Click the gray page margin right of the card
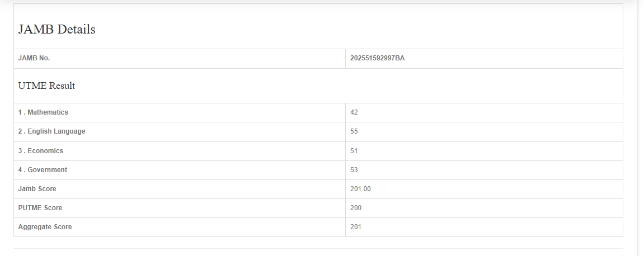The image size is (644, 256). pyautogui.click(x=641, y=140)
